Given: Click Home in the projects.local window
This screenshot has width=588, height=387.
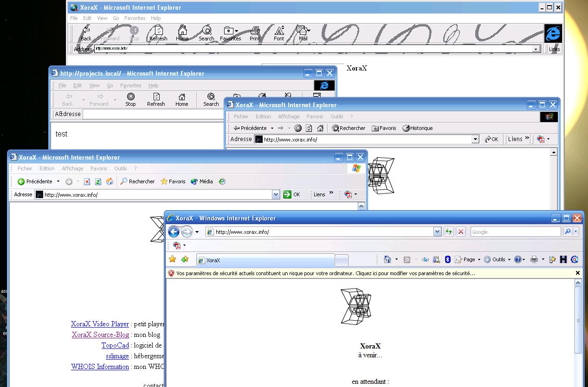Looking at the screenshot, I should 182,99.
